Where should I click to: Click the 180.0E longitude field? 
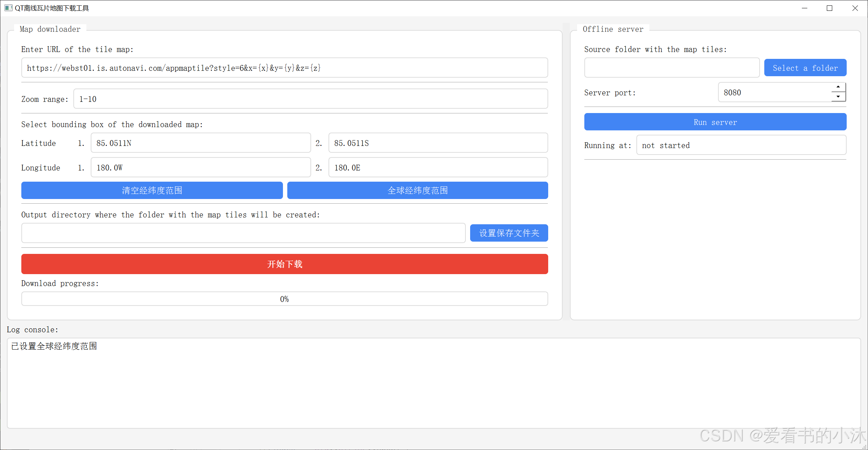(438, 168)
